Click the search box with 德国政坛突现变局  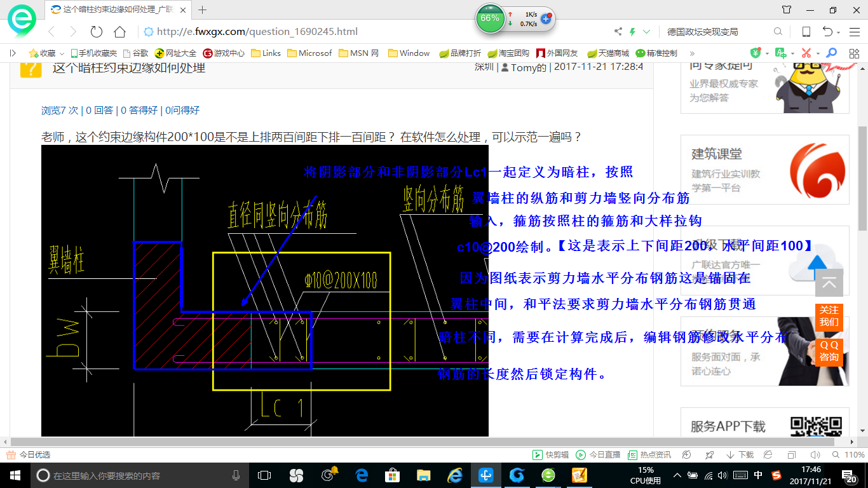tap(715, 32)
